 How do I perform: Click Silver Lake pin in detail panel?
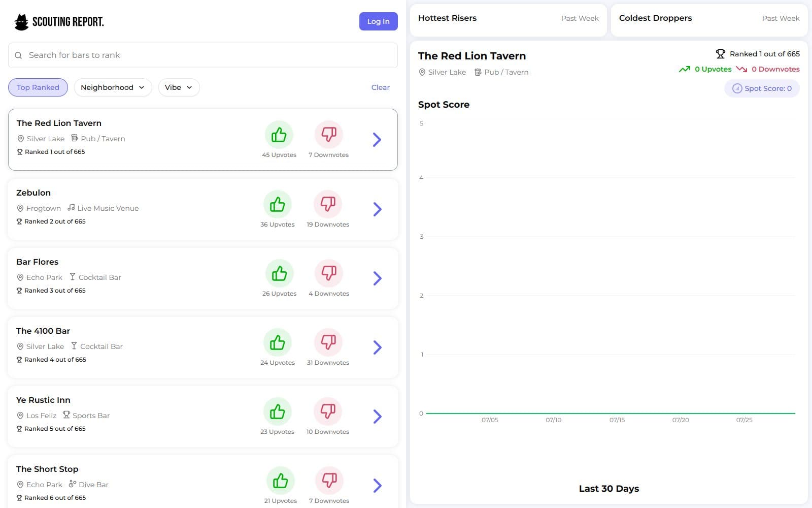pos(422,72)
